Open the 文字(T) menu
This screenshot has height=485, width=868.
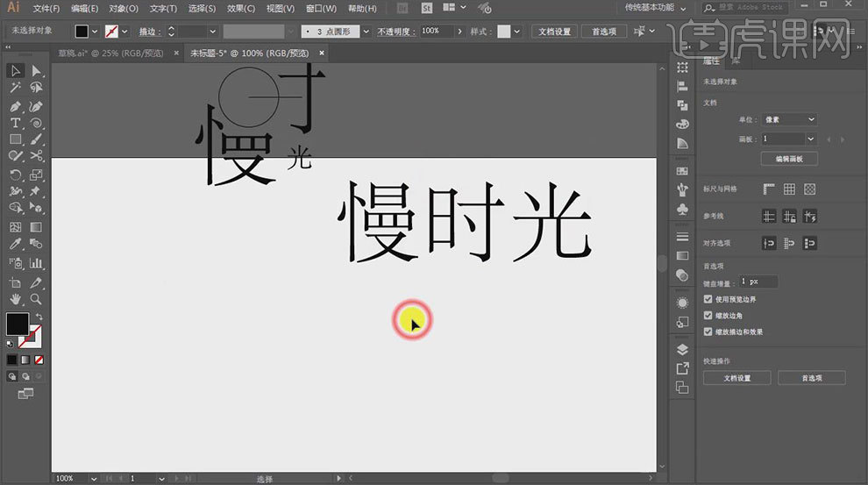pyautogui.click(x=163, y=8)
